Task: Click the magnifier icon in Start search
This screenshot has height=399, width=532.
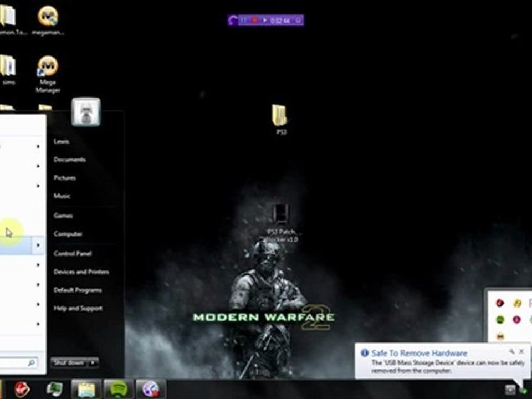Action: 31,362
